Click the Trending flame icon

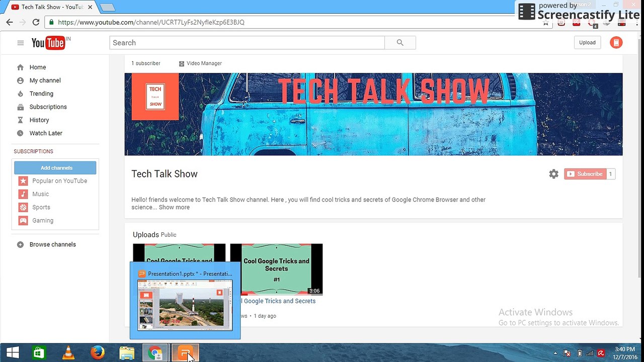pos(20,94)
